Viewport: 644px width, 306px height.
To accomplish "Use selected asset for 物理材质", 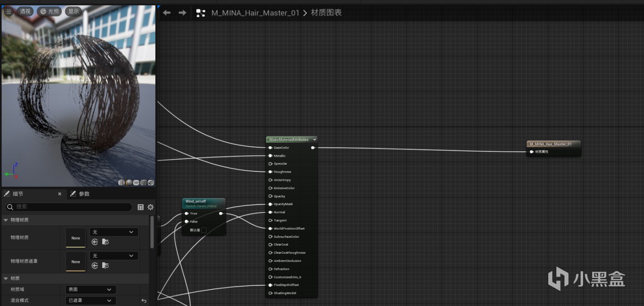I will click(x=95, y=242).
